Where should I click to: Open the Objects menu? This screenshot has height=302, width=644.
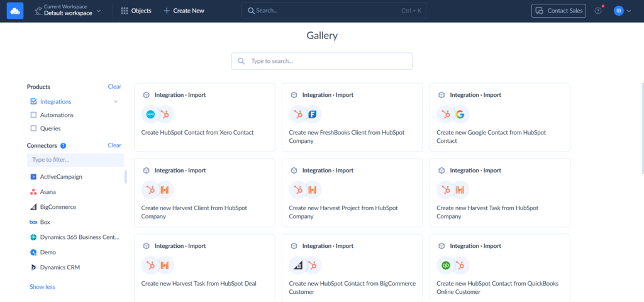[x=136, y=11]
